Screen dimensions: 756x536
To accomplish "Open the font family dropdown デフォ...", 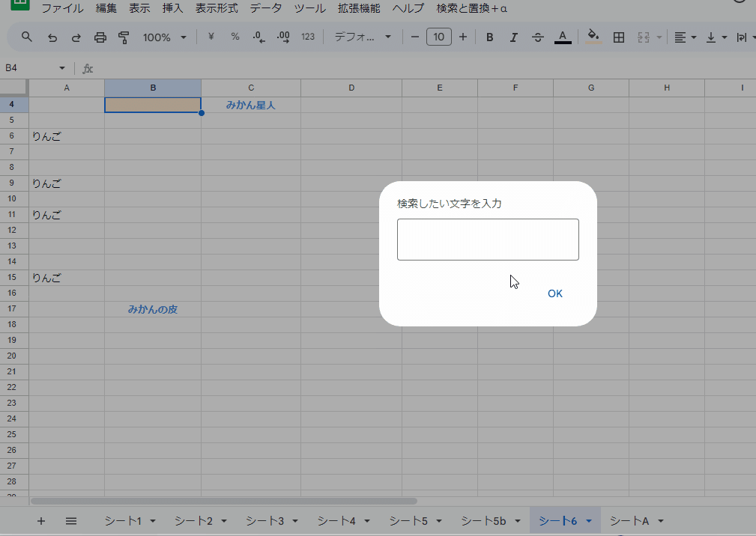I will click(x=363, y=37).
